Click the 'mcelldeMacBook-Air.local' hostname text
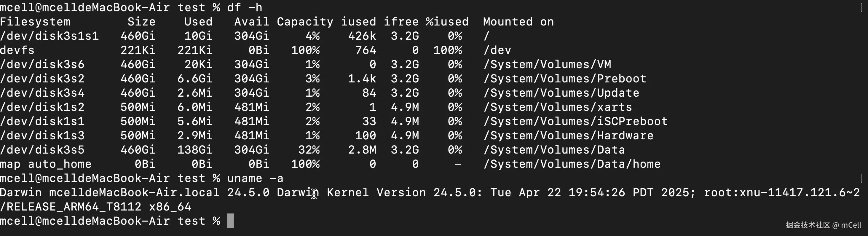Screen dimensions: 868x236 click(x=135, y=192)
